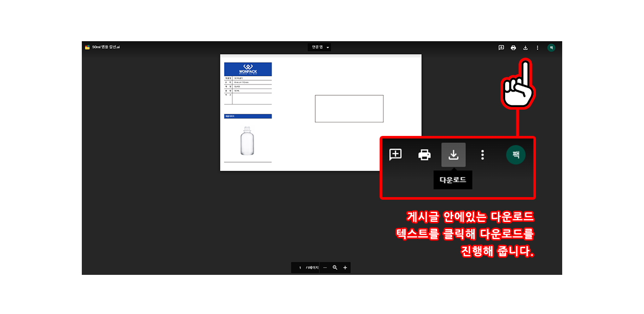Click the enlarged download icon in the red callout
The image size is (644, 314).
click(453, 154)
